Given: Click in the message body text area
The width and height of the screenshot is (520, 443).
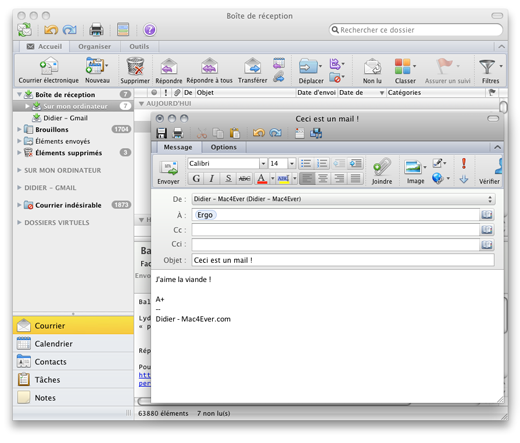Looking at the screenshot, I should 327,337.
